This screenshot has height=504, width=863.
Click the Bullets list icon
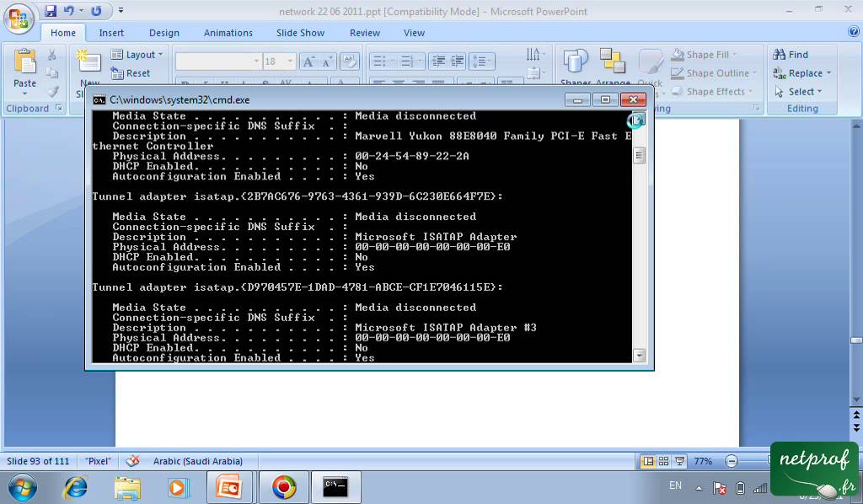380,61
